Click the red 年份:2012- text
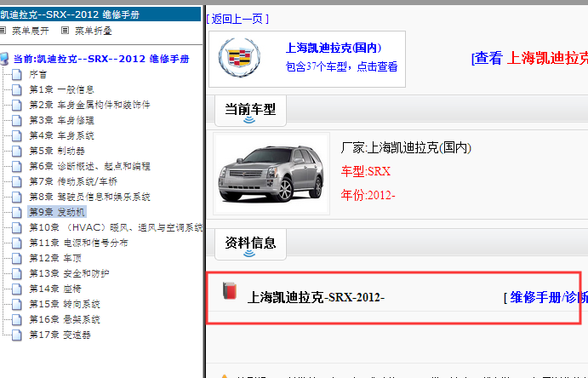This screenshot has height=378, width=588. tap(368, 195)
